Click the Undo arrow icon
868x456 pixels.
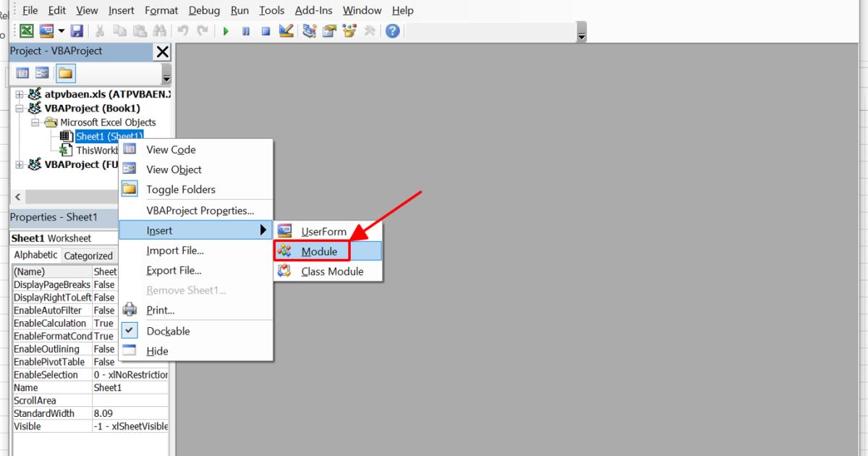pos(182,31)
